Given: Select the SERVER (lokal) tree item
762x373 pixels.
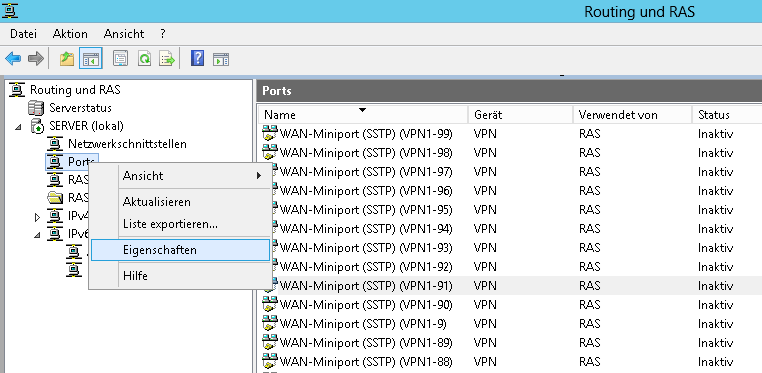Looking at the screenshot, I should coord(86,126).
